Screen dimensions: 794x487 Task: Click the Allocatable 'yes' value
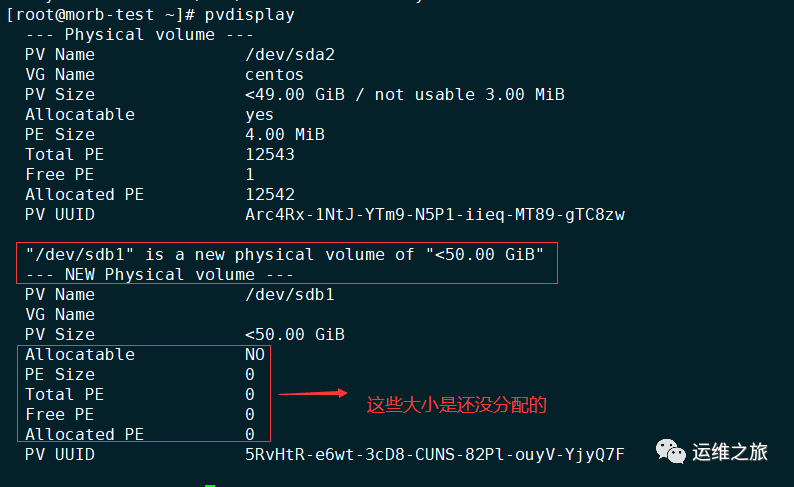tap(259, 114)
